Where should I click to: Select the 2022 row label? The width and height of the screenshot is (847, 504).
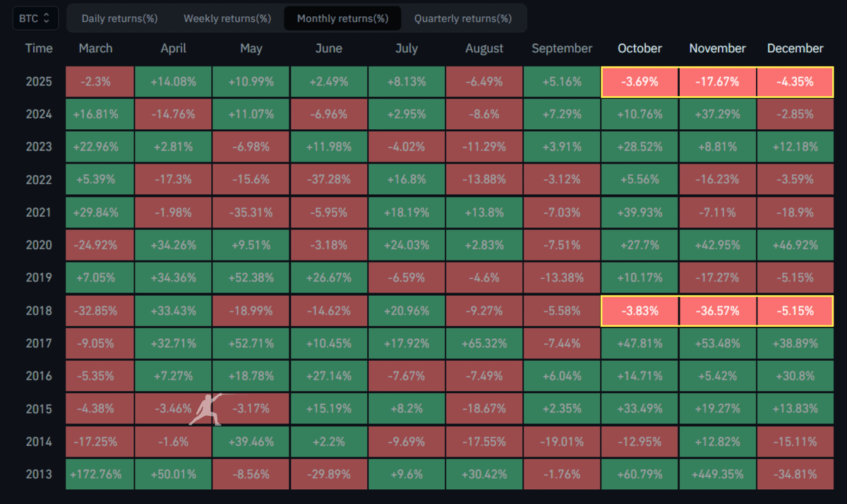[x=39, y=179]
